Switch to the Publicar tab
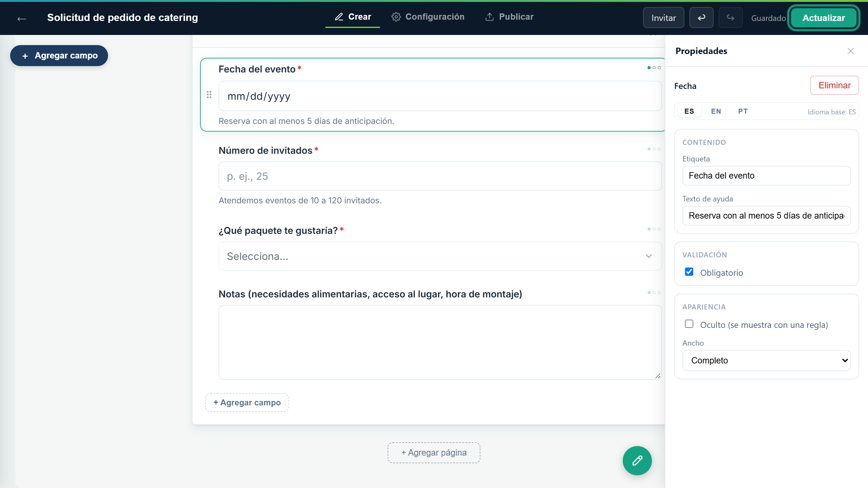Image resolution: width=868 pixels, height=488 pixels. point(509,17)
